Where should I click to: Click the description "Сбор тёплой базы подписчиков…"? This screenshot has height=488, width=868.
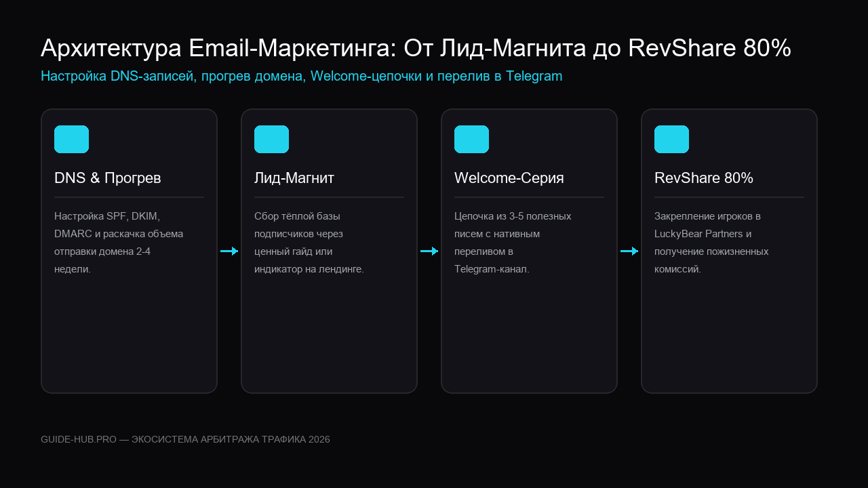tap(309, 243)
